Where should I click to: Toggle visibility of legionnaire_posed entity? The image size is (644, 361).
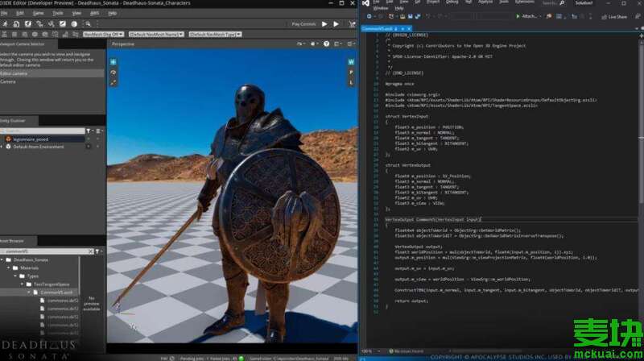click(88, 139)
